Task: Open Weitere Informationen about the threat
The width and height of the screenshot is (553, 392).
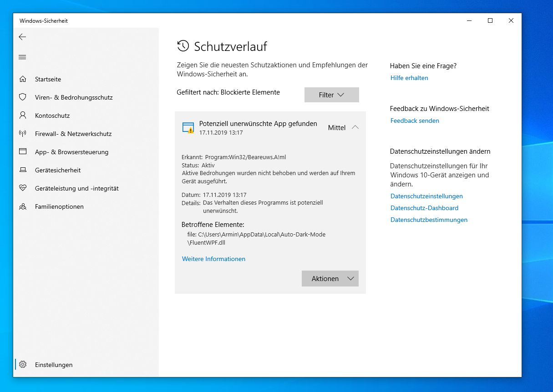Action: tap(213, 259)
